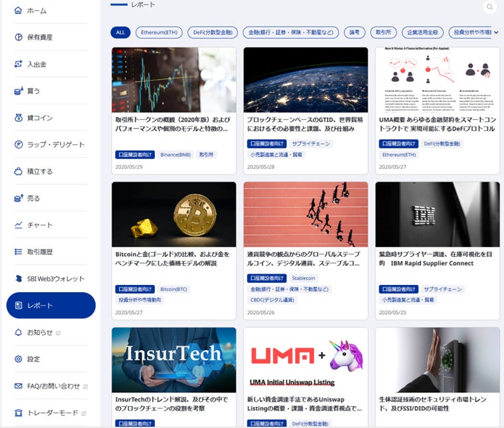Open the Bitcoin and gold report thumbnail
This screenshot has height=428, width=504.
[x=174, y=214]
